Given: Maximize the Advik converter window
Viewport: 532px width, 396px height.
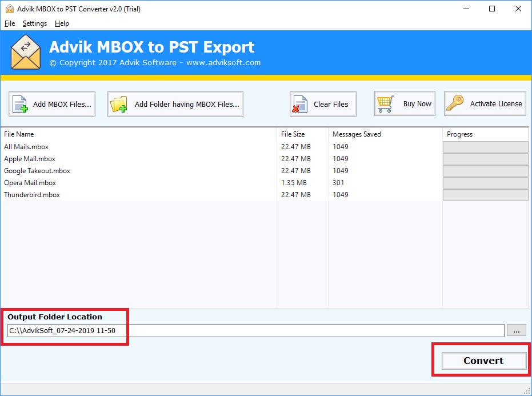Looking at the screenshot, I should pos(492,9).
